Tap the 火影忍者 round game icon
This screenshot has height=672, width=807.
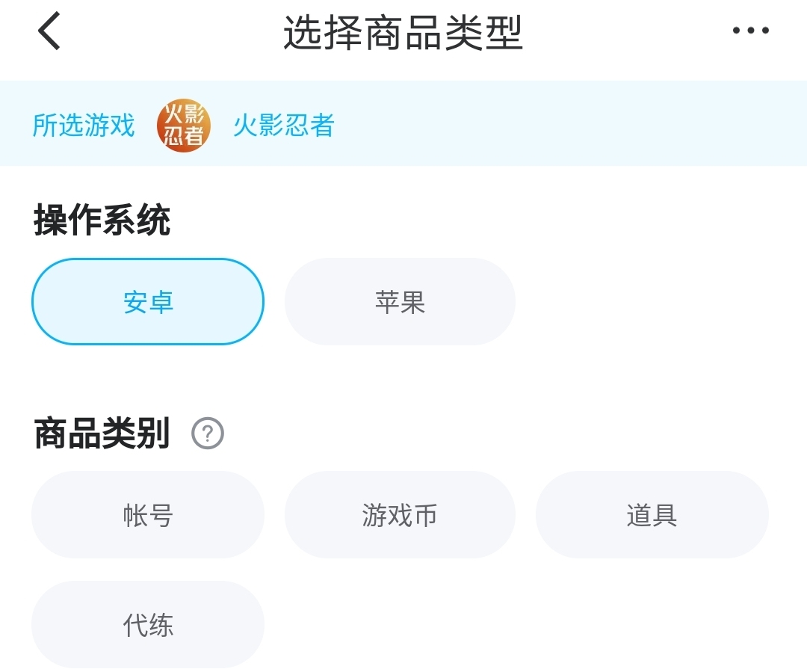pos(184,126)
